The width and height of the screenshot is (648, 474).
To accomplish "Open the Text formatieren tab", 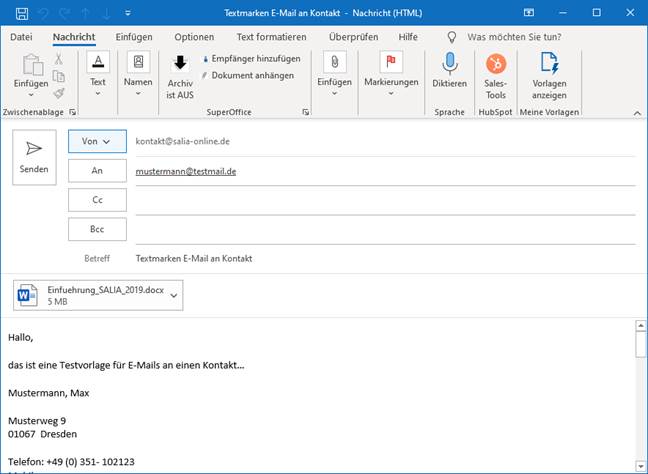I will click(x=271, y=36).
